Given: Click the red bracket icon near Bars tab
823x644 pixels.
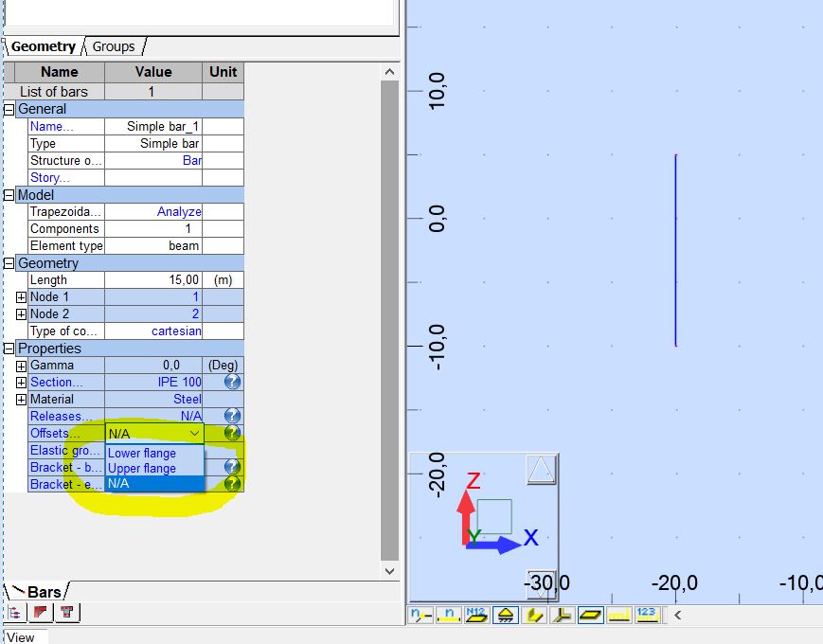Looking at the screenshot, I should pos(39,612).
